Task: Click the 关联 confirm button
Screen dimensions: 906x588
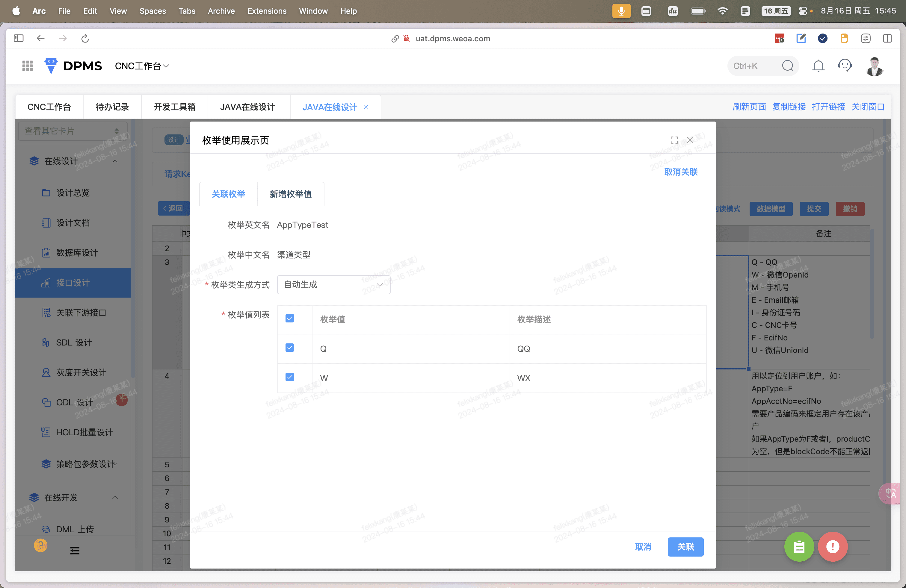Action: tap(685, 547)
